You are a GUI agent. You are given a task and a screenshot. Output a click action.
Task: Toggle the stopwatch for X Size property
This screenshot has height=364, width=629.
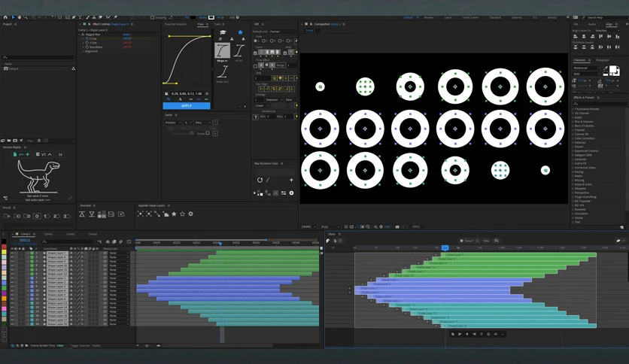pyautogui.click(x=87, y=38)
